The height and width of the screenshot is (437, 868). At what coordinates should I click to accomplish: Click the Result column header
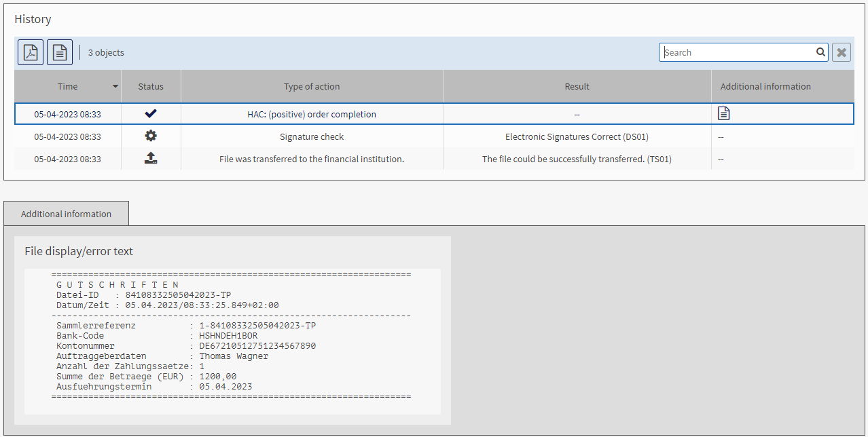pyautogui.click(x=577, y=86)
